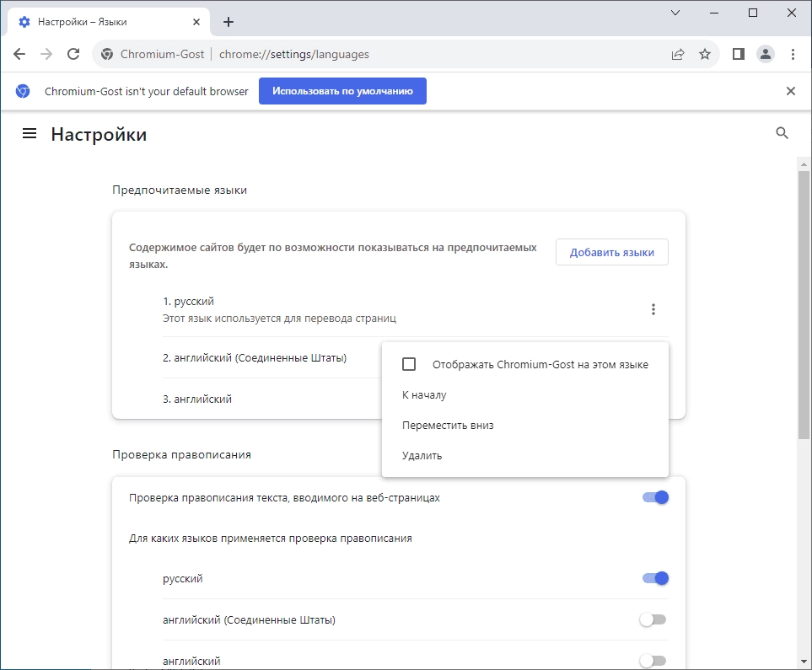Open the settings hamburger menu
This screenshot has height=670, width=812.
tap(30, 134)
